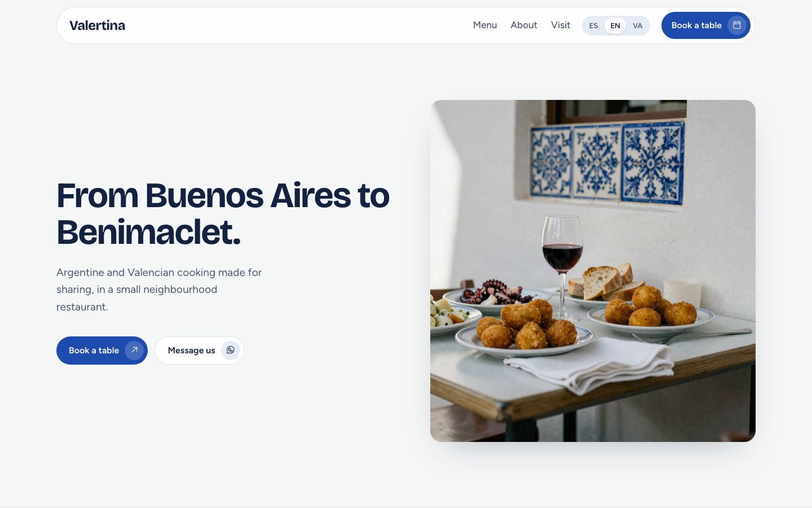
Task: Open the Menu navigation link
Action: (x=485, y=25)
